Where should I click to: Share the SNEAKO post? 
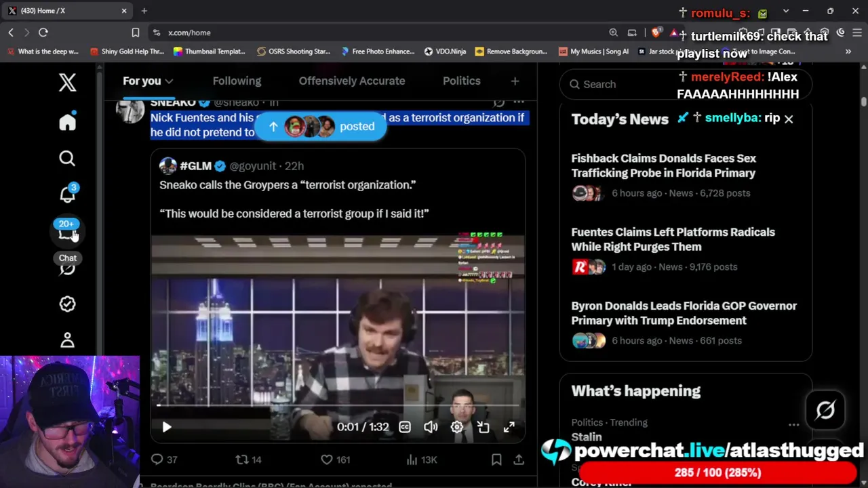pos(519,460)
